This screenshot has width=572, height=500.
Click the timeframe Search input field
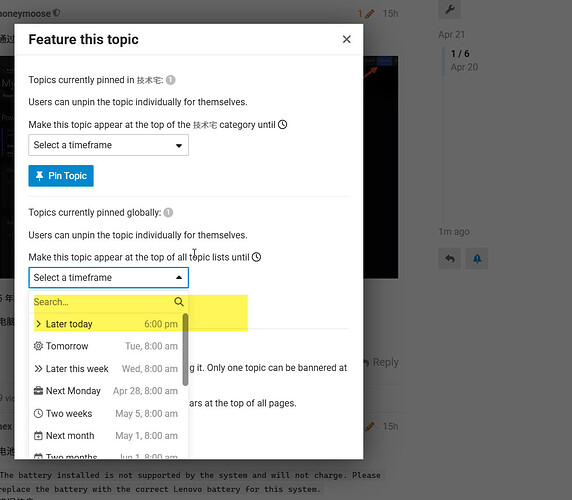tap(102, 302)
